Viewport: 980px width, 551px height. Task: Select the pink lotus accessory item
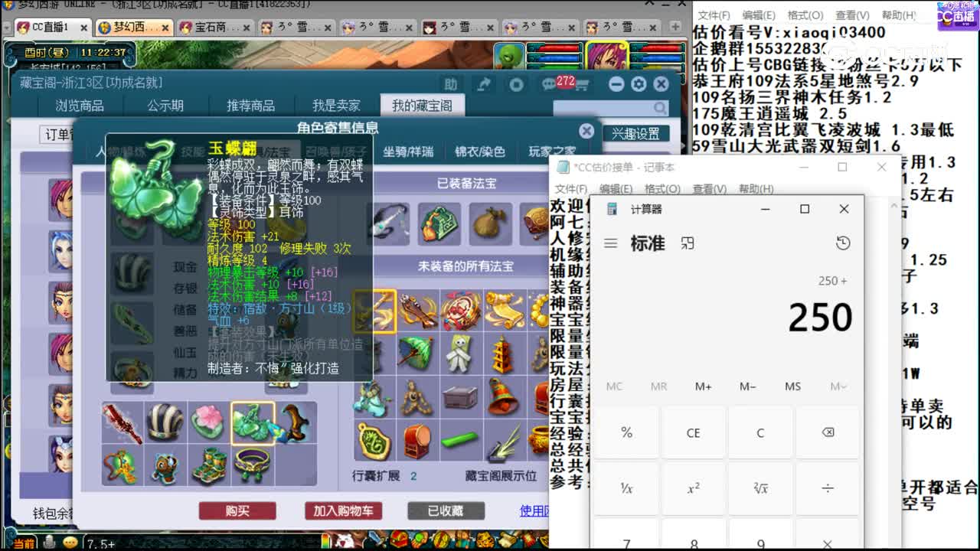pyautogui.click(x=208, y=422)
